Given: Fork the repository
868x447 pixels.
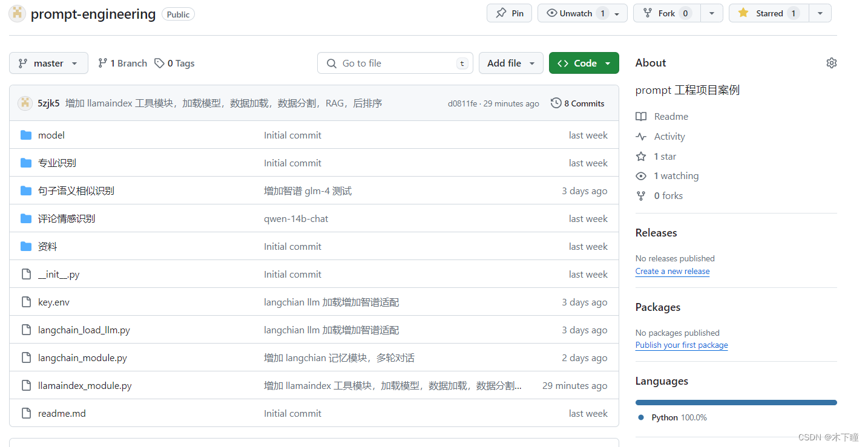Looking at the screenshot, I should (x=666, y=13).
